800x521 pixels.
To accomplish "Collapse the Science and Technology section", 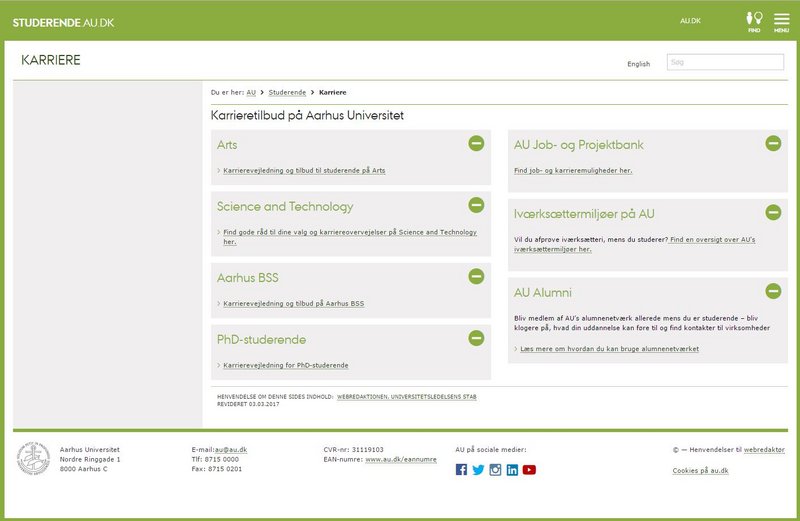I will click(476, 205).
